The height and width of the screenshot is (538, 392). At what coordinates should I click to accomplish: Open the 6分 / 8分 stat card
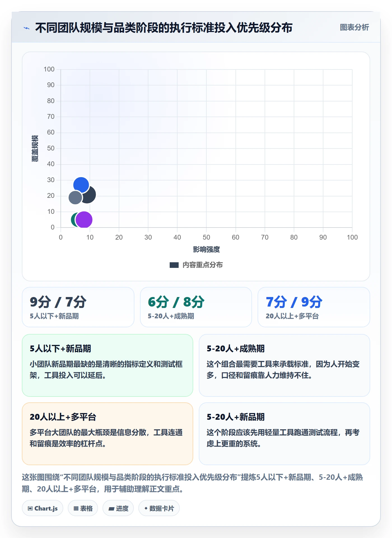(x=196, y=307)
